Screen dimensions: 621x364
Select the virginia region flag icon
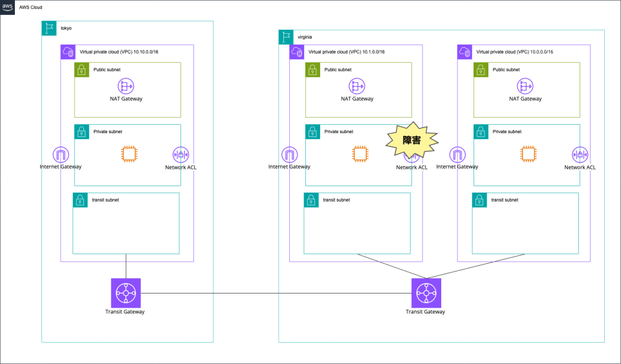[x=286, y=37]
